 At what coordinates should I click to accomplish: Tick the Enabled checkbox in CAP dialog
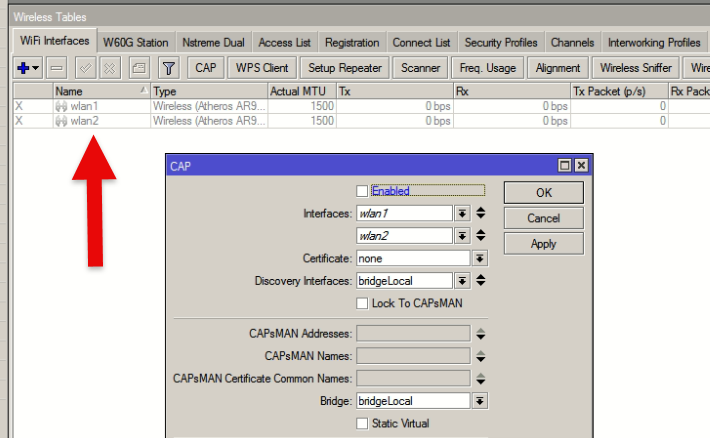pos(362,191)
